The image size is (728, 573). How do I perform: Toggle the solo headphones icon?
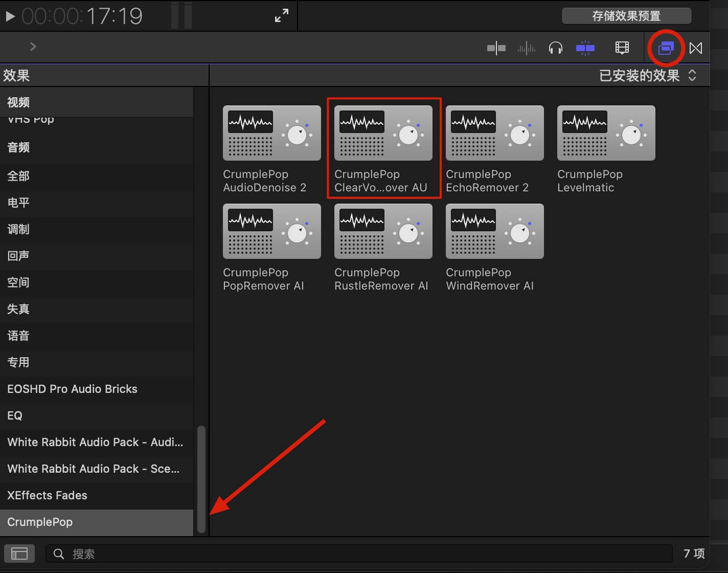(x=555, y=48)
